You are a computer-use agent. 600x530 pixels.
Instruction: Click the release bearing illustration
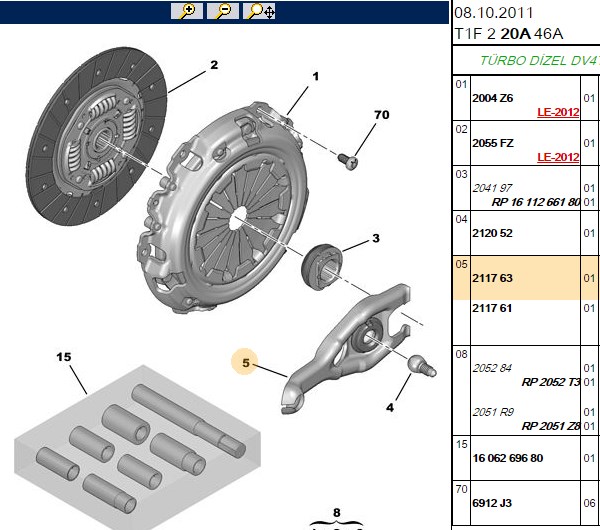[x=322, y=267]
